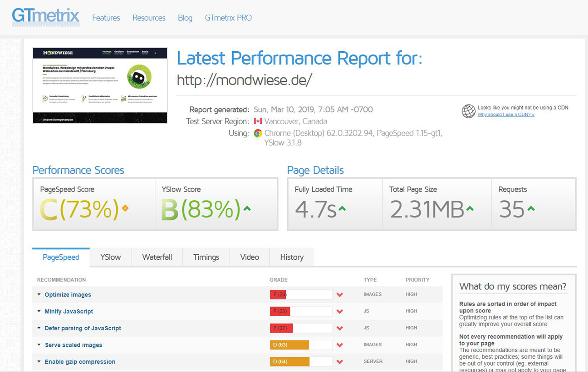Image resolution: width=588 pixels, height=372 pixels.
Task: Open GTmetrix PRO page
Action: (x=228, y=18)
